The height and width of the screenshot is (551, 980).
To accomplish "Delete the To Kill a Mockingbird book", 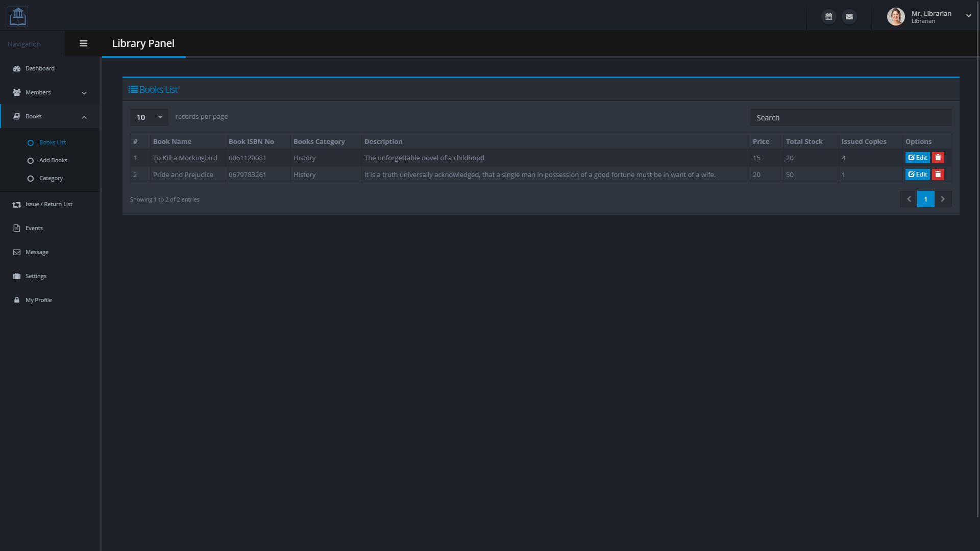I will [x=938, y=158].
